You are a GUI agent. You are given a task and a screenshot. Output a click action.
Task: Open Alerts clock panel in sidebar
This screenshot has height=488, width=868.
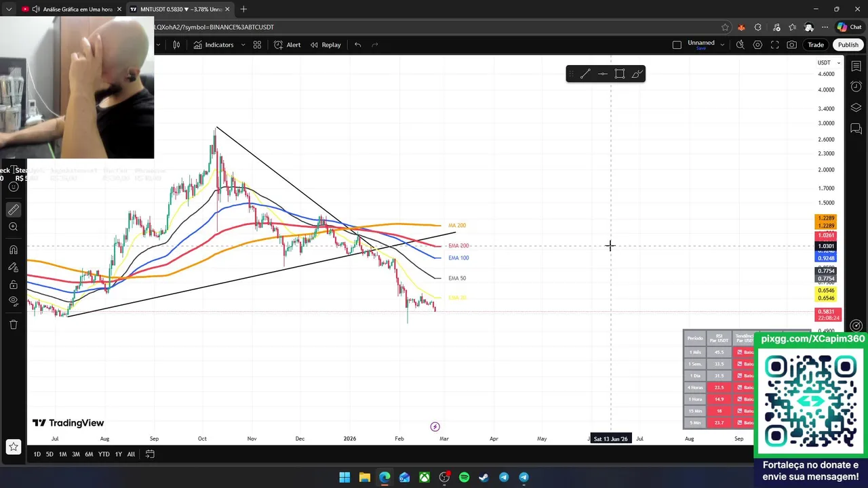856,87
